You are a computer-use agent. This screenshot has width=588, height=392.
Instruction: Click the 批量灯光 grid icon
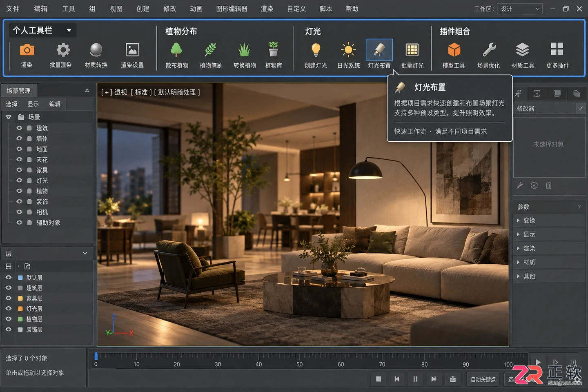tap(412, 50)
